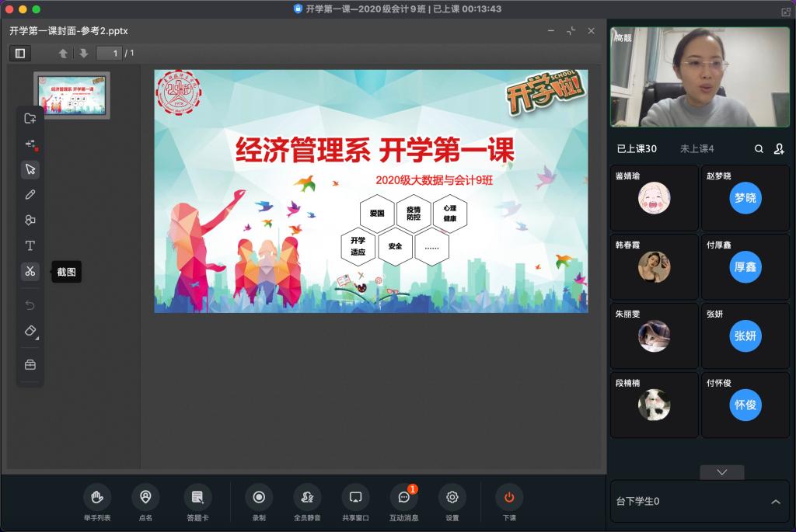Expand the 台下学生 panel
796x532 pixels.
pyautogui.click(x=775, y=502)
